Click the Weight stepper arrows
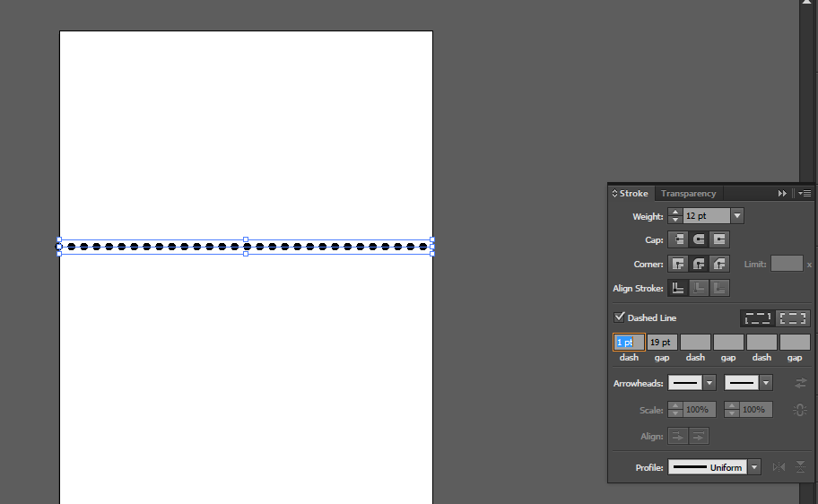The height and width of the screenshot is (504, 818). tap(675, 216)
